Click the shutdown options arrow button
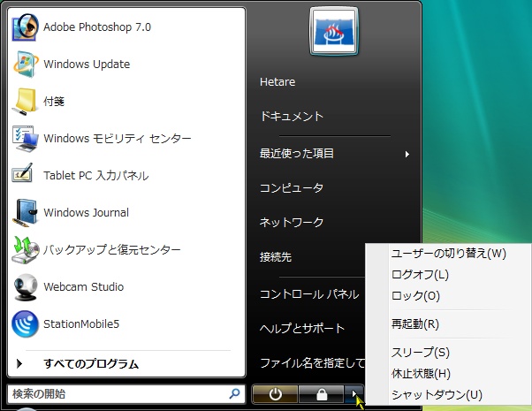532x411 pixels. 353,394
